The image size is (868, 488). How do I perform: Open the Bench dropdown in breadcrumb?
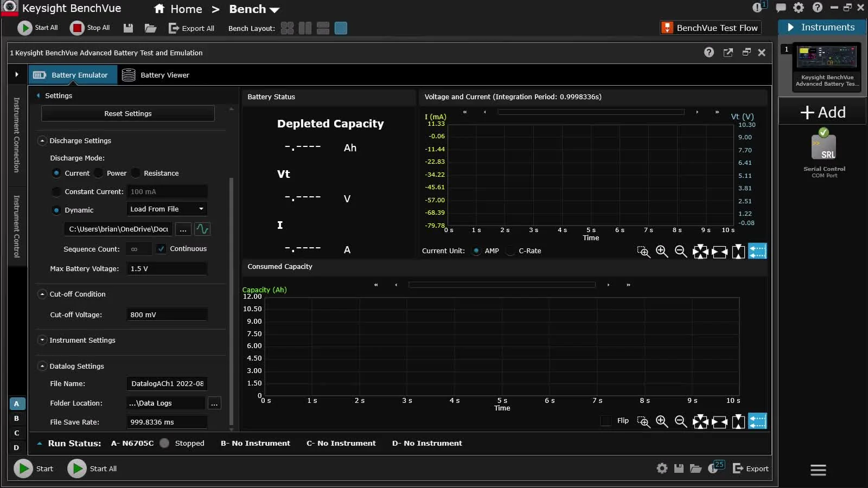254,9
